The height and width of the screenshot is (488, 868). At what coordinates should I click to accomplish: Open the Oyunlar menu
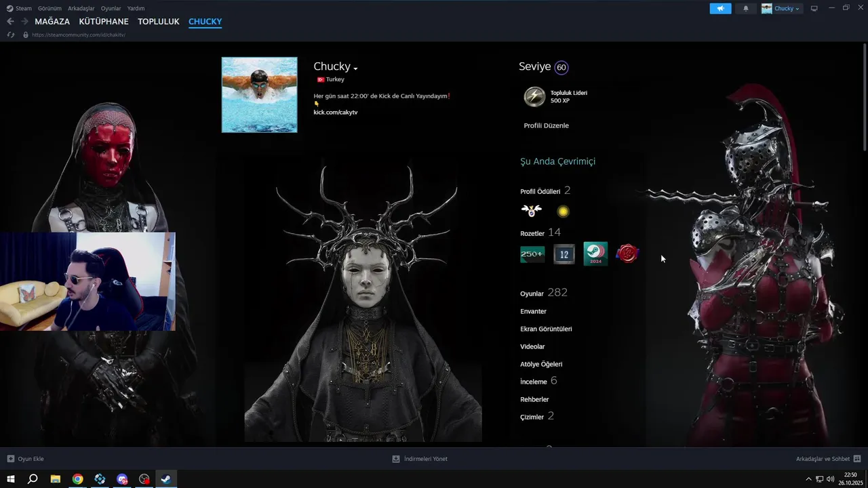click(x=111, y=8)
